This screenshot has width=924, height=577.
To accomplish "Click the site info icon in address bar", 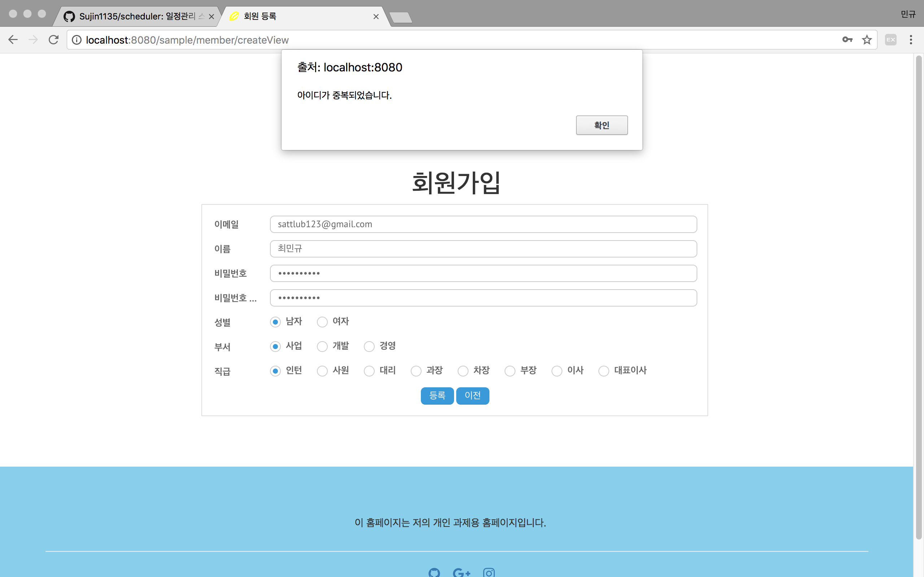I will pos(77,40).
